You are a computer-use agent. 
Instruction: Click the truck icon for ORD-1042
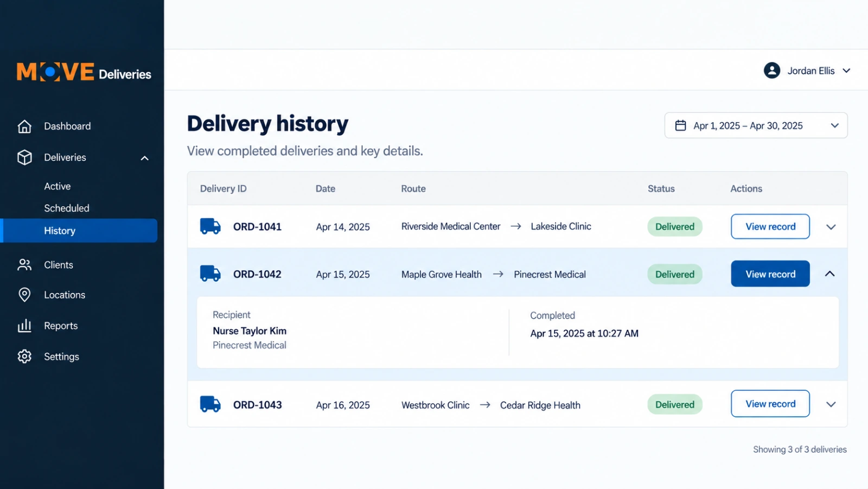(210, 274)
